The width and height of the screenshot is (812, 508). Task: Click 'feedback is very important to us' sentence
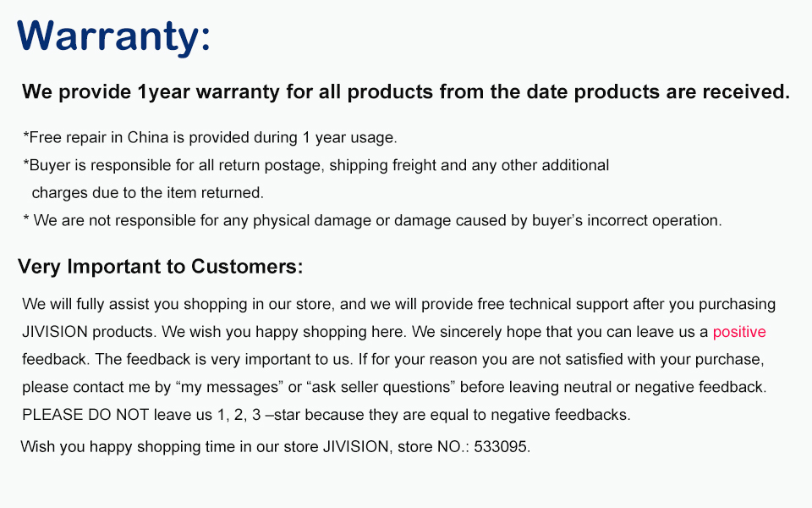tap(223, 360)
